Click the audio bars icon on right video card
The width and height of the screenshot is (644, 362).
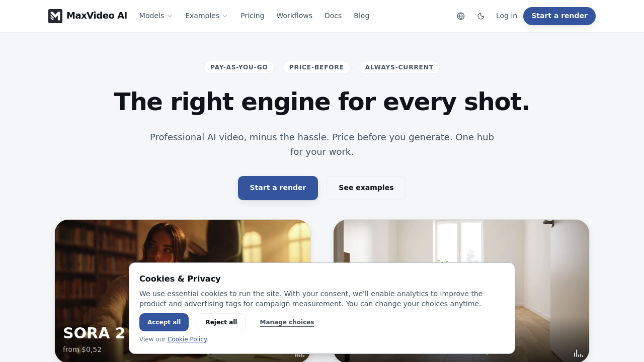579,353
